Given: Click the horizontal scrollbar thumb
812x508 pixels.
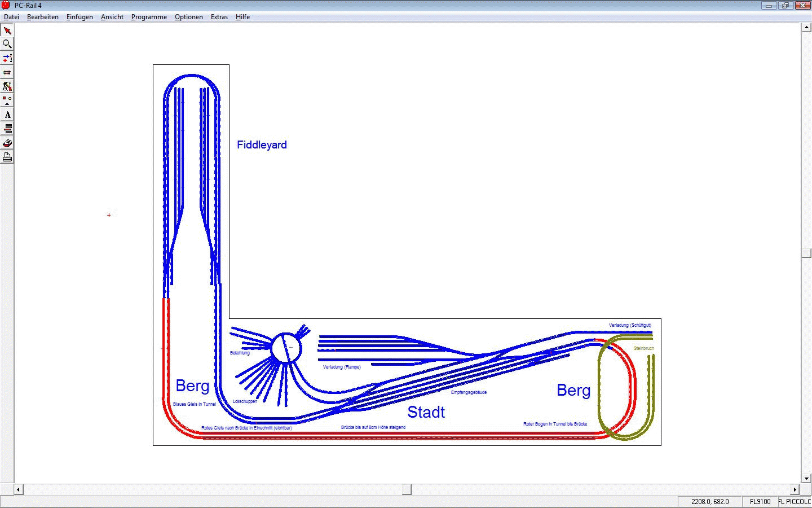Looking at the screenshot, I should 407,489.
